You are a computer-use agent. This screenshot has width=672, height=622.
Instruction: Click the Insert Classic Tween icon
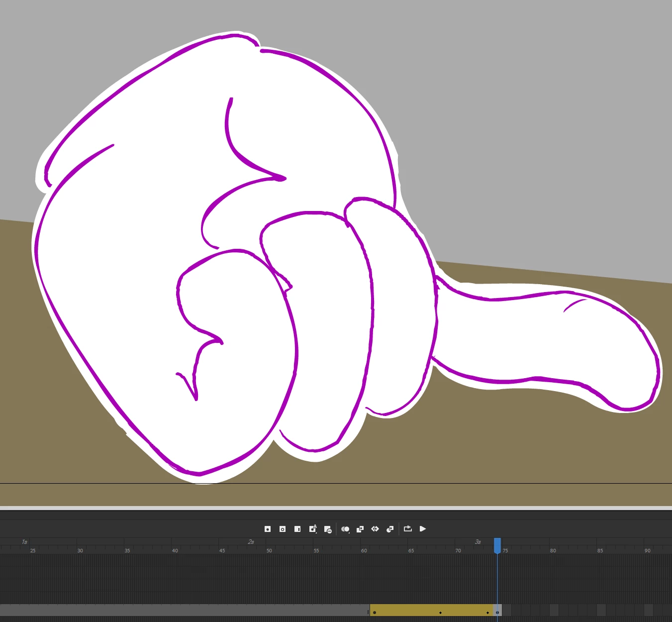pos(360,529)
